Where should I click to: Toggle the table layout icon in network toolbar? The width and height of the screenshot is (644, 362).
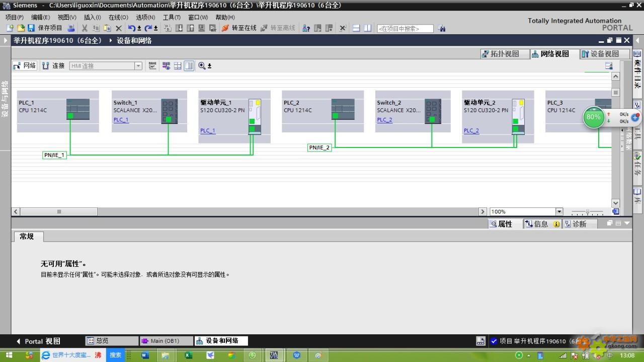click(x=178, y=65)
